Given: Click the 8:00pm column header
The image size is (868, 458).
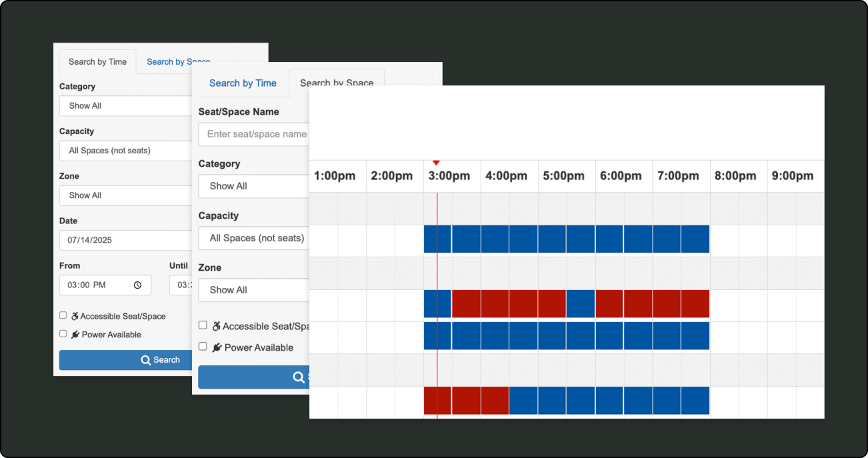Looking at the screenshot, I should click(739, 176).
